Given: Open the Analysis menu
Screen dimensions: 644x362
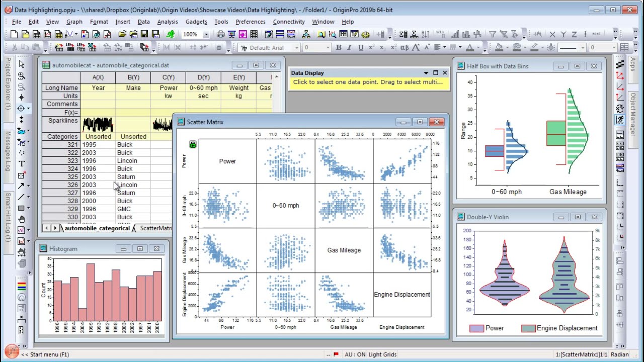Looking at the screenshot, I should 168,22.
